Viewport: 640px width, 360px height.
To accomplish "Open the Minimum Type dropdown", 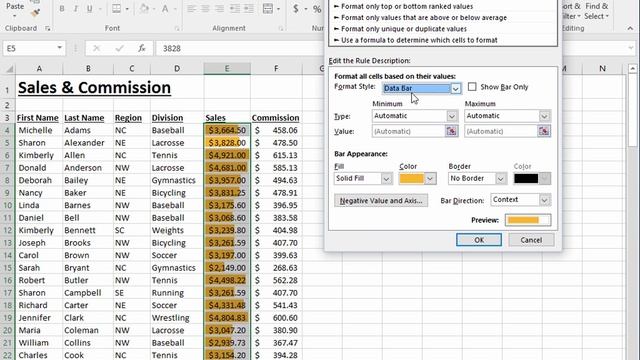I will [x=451, y=116].
